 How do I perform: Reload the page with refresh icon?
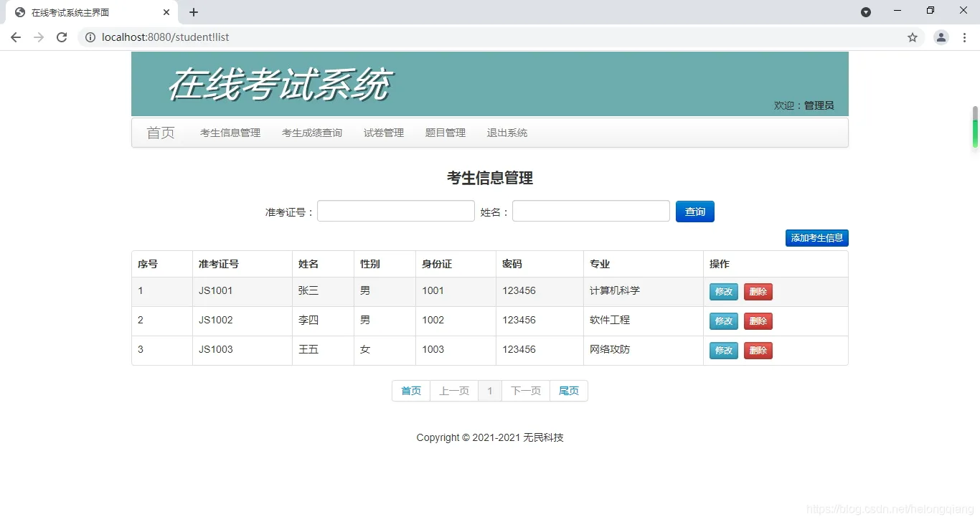click(62, 37)
